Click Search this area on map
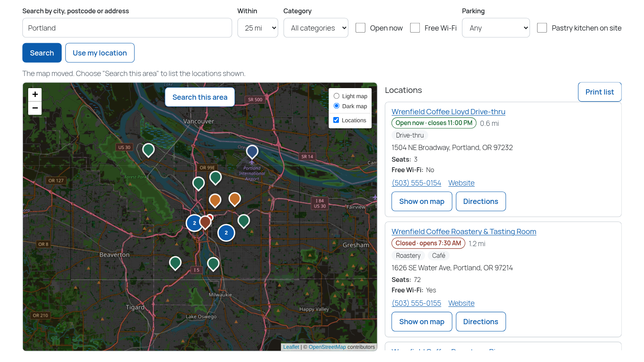This screenshot has height=362, width=644. click(200, 97)
